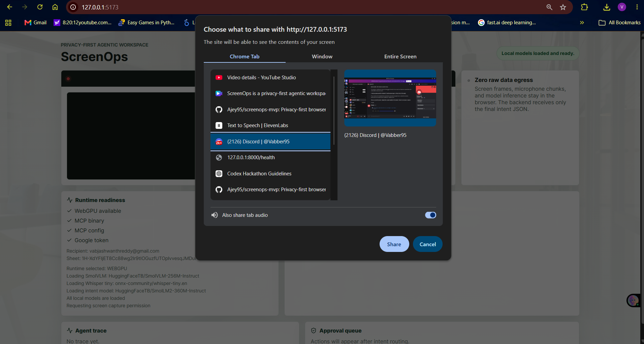Select Text to Speech | ElevenLabs entry

[x=270, y=125]
